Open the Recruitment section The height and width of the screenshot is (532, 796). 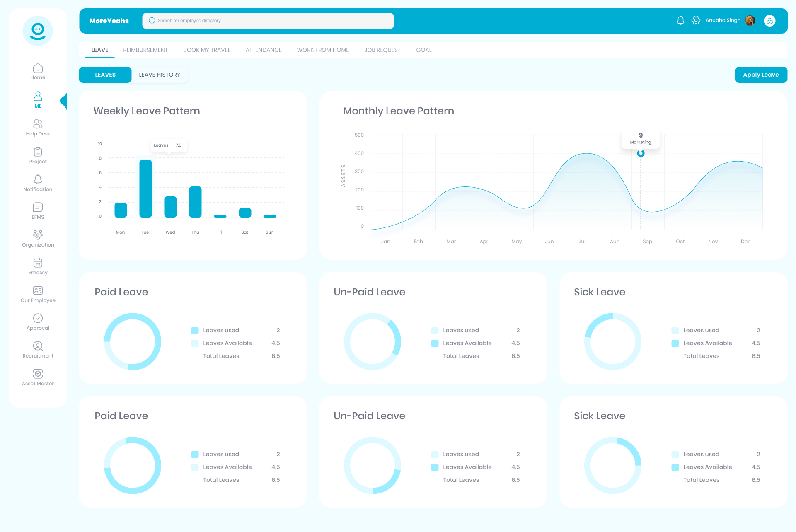(x=38, y=348)
